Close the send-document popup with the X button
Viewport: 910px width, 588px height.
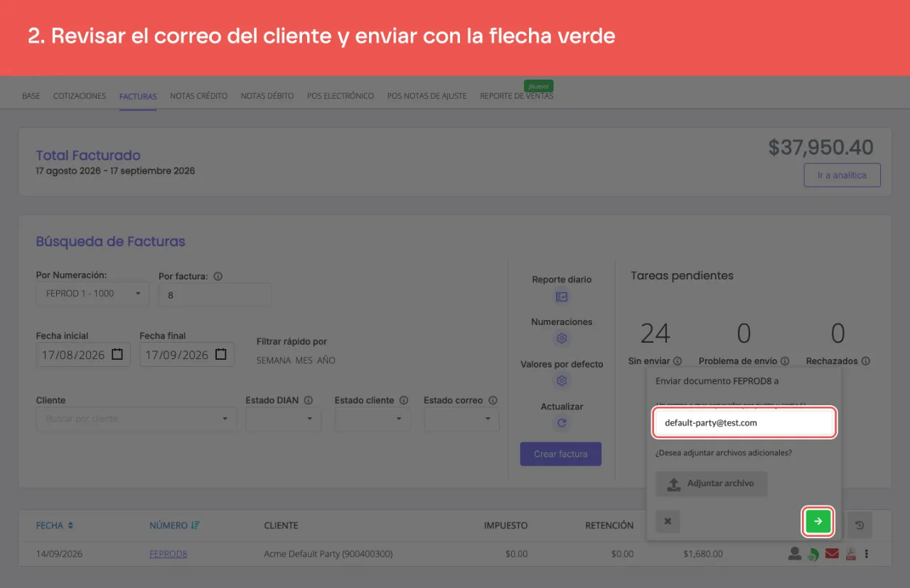point(668,521)
